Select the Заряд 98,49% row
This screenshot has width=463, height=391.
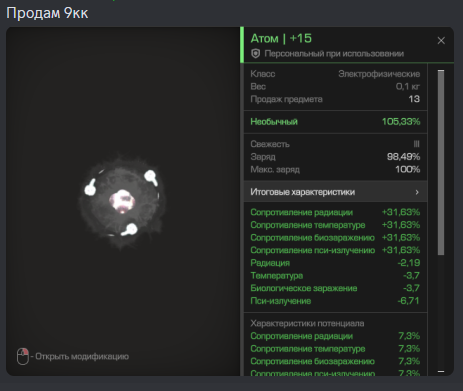[x=335, y=157]
